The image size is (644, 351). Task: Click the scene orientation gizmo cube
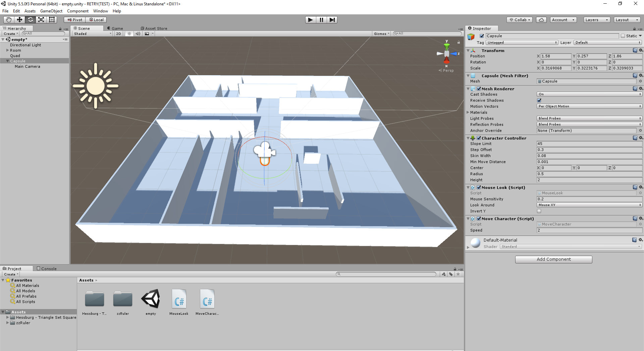click(x=446, y=54)
